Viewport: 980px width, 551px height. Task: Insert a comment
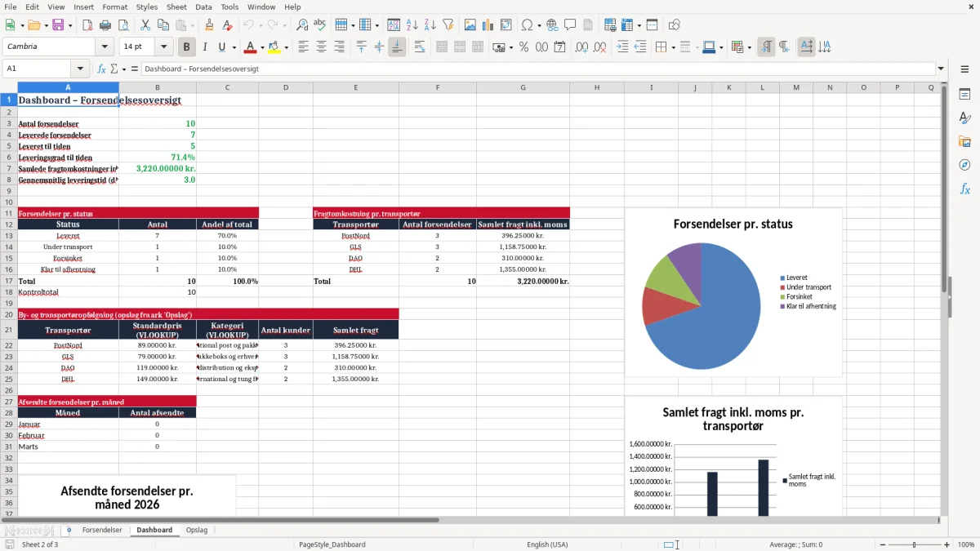pyautogui.click(x=570, y=25)
